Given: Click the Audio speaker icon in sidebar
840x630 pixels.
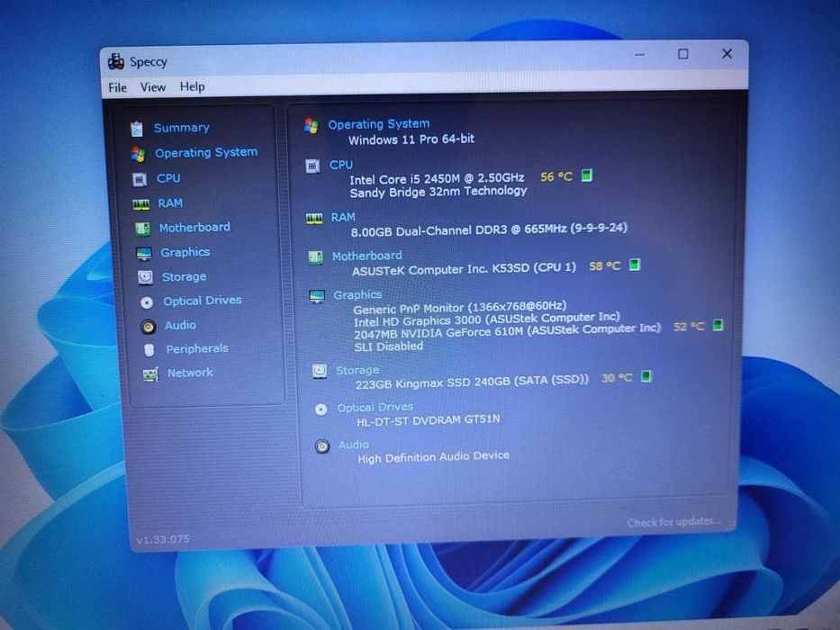Looking at the screenshot, I should pyautogui.click(x=148, y=326).
